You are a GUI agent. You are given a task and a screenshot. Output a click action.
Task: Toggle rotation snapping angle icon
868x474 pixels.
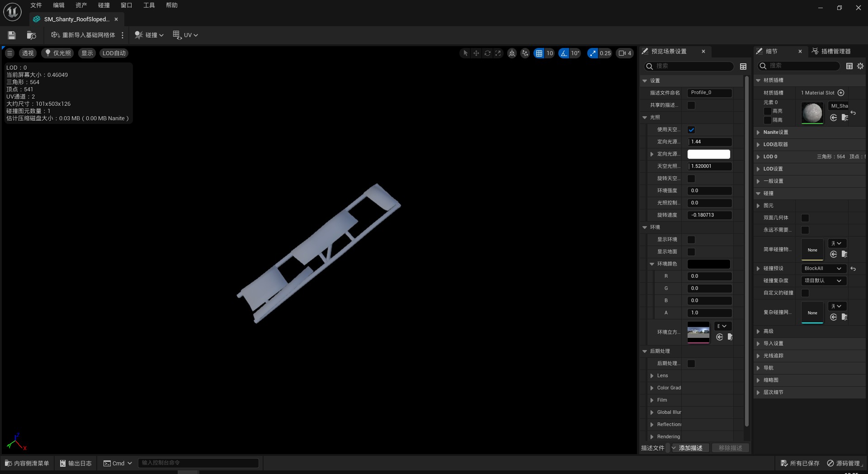point(564,53)
